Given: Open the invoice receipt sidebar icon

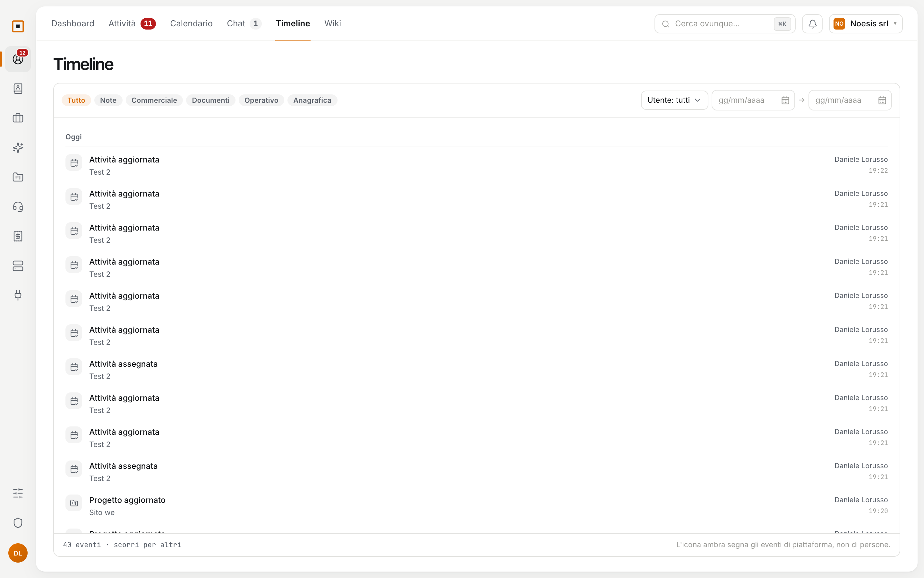Looking at the screenshot, I should coord(18,236).
